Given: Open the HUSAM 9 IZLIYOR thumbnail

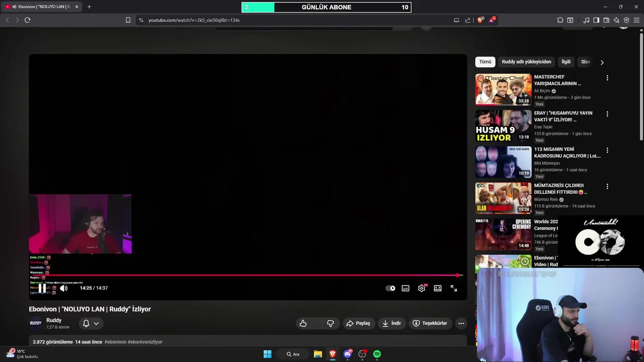Looking at the screenshot, I should [503, 126].
